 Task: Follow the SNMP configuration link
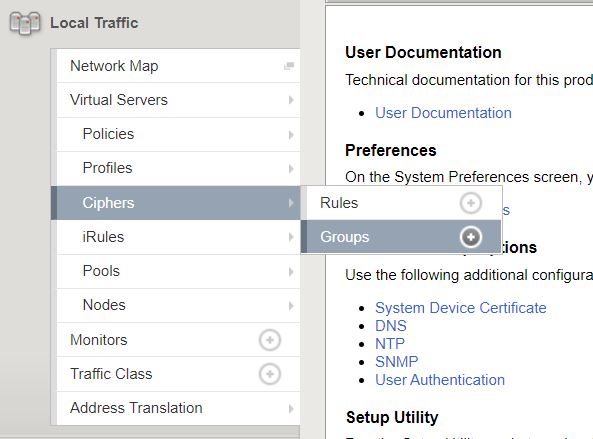click(396, 362)
